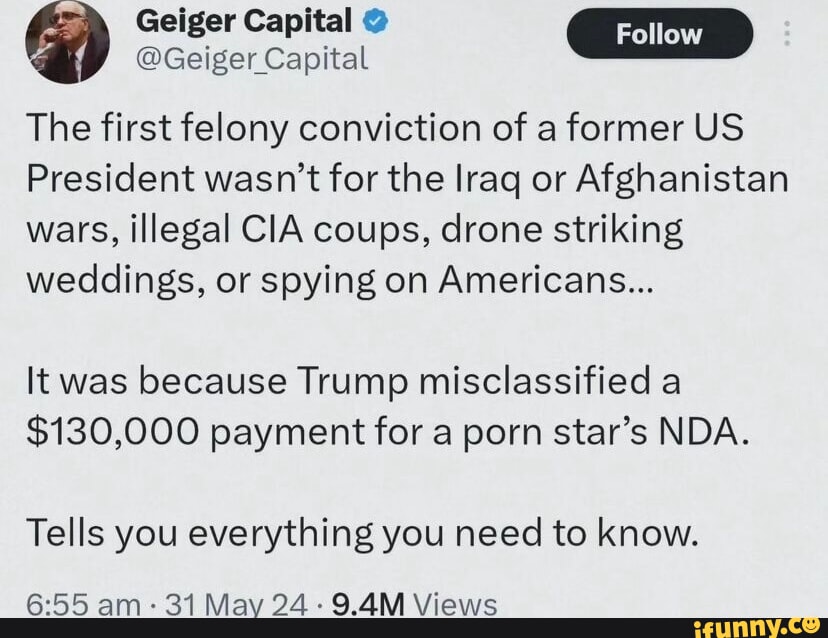The height and width of the screenshot is (638, 828).
Task: Click the blue verified badge
Action: point(367,19)
